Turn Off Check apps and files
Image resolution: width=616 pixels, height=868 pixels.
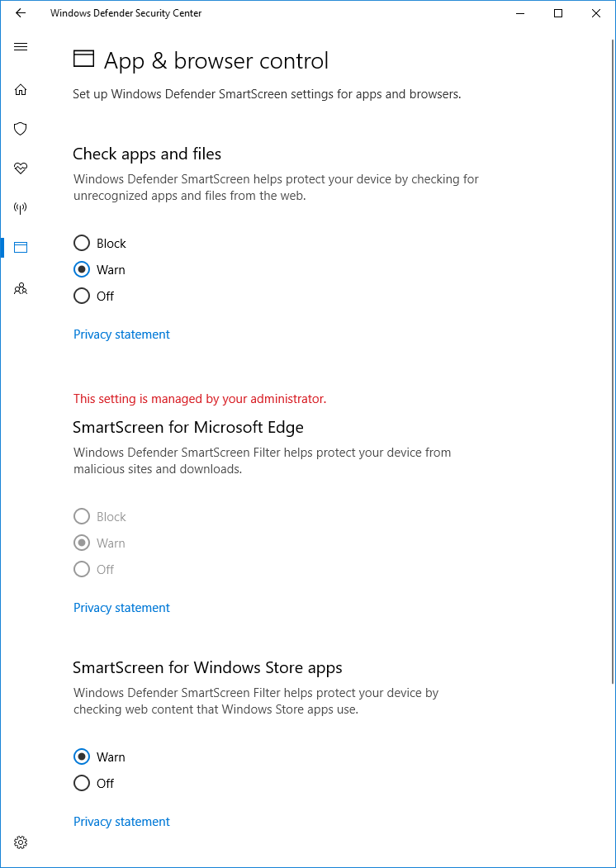(82, 296)
